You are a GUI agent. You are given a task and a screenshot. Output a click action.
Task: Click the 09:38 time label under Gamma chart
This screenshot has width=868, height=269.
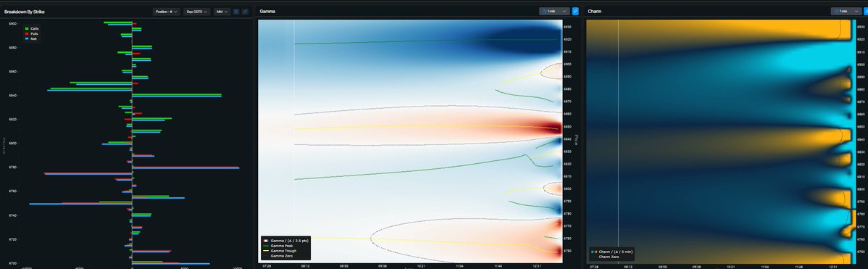pos(383,266)
